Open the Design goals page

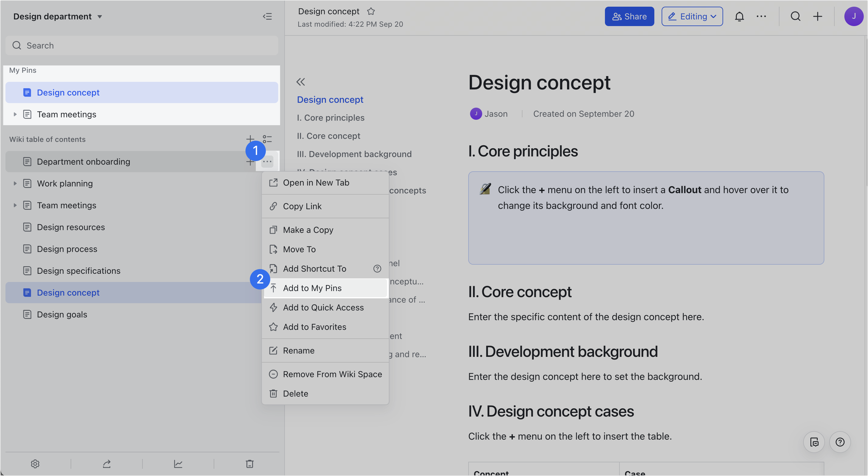pos(62,314)
